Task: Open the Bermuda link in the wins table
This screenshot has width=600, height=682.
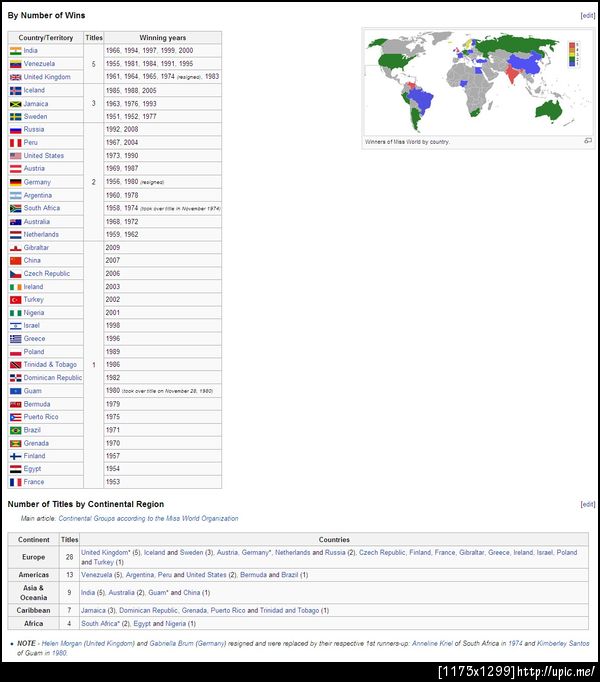Action: (x=37, y=404)
